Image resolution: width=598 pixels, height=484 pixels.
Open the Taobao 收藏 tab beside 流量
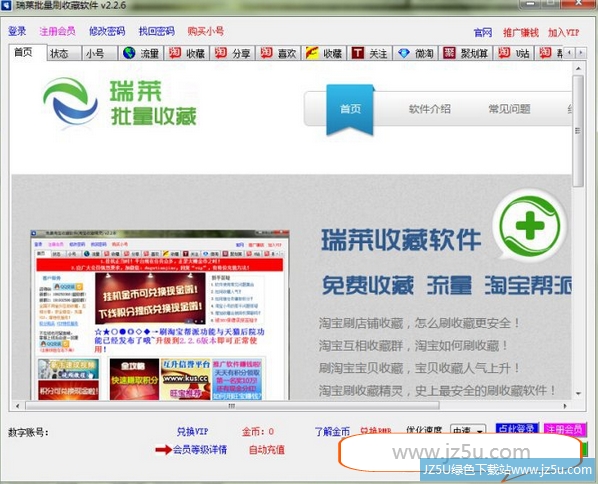click(x=186, y=53)
